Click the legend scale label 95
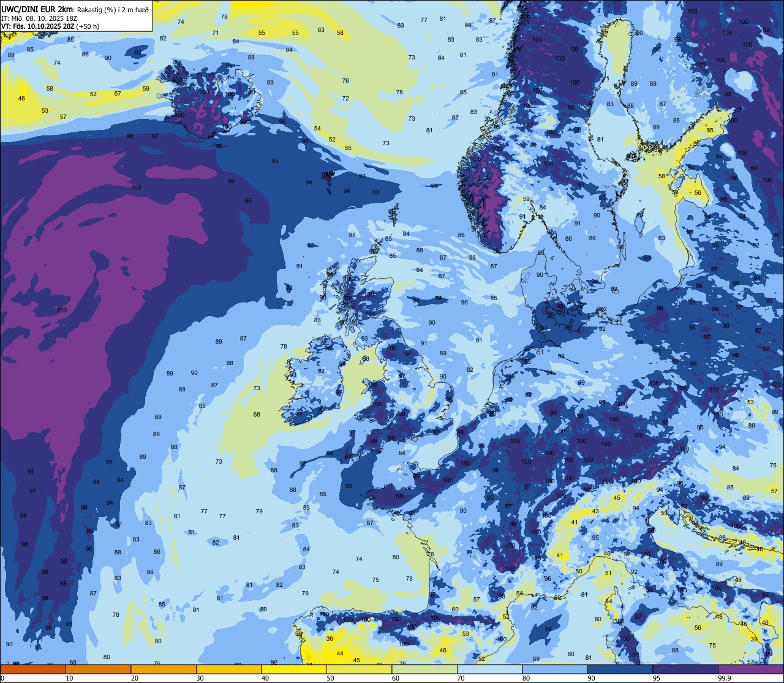784x683 pixels. pyautogui.click(x=657, y=677)
